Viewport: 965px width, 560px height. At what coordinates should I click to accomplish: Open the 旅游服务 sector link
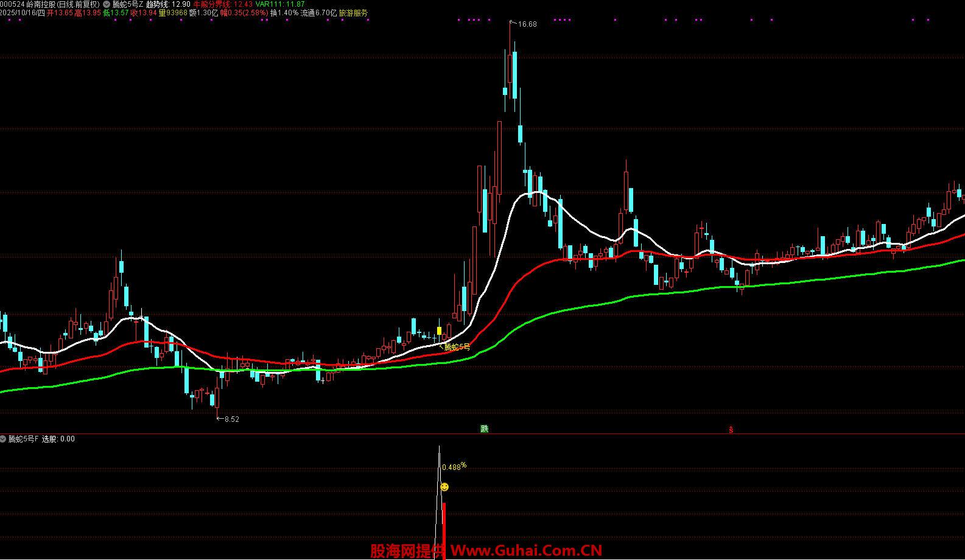point(353,13)
